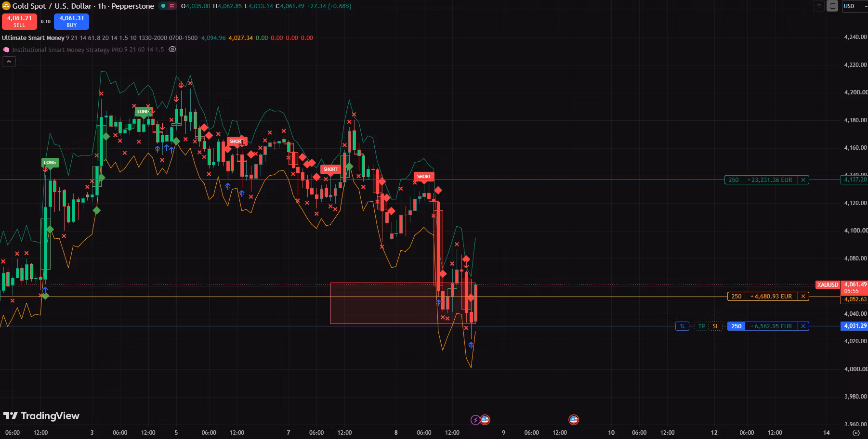Click the US flag event beside lightning icon
868x439 pixels.
point(485,420)
